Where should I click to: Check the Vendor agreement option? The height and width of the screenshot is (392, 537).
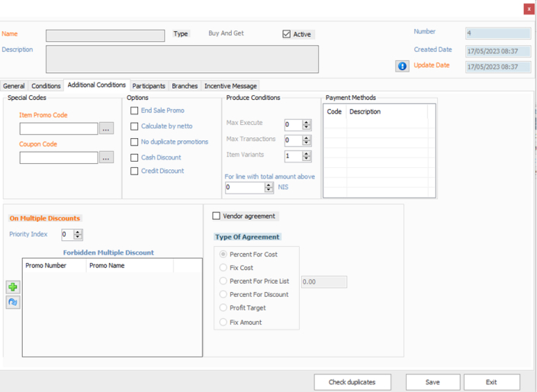pos(217,216)
